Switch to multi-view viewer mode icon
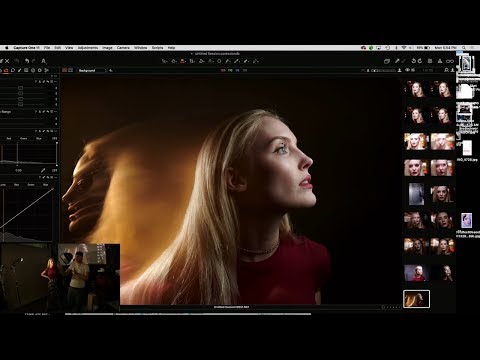Image resolution: width=480 pixels, height=360 pixels. (x=65, y=70)
